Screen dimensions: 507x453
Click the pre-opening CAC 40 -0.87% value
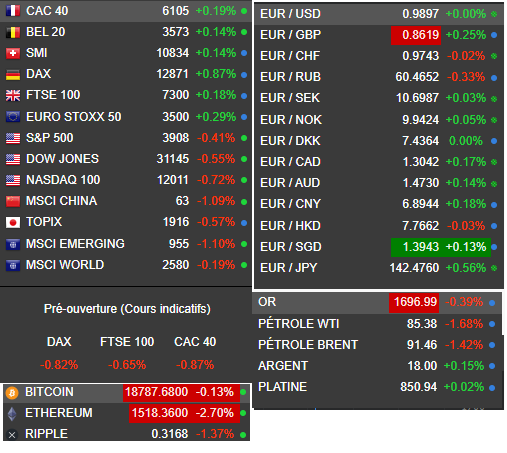[195, 365]
